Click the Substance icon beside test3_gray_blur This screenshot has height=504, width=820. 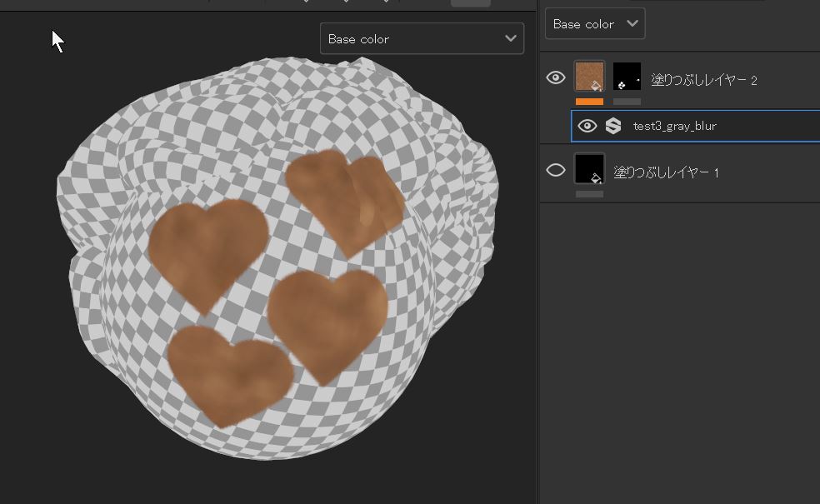[613, 126]
